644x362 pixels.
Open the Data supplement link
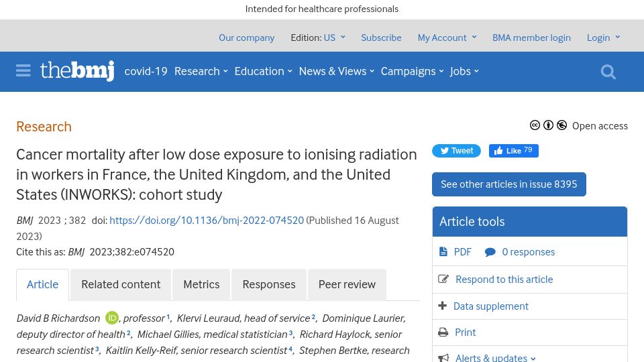coord(491,306)
